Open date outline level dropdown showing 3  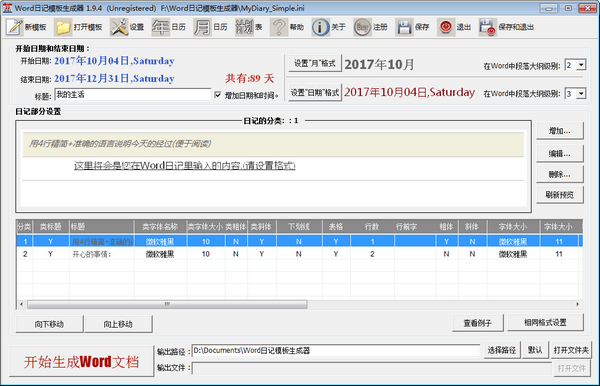click(581, 93)
